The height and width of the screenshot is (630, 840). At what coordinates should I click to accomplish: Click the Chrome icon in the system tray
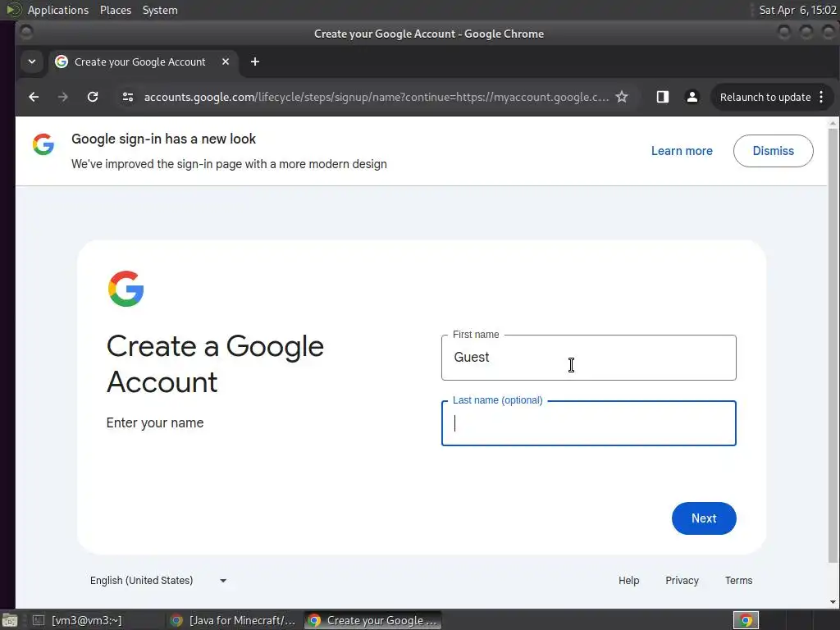745,620
